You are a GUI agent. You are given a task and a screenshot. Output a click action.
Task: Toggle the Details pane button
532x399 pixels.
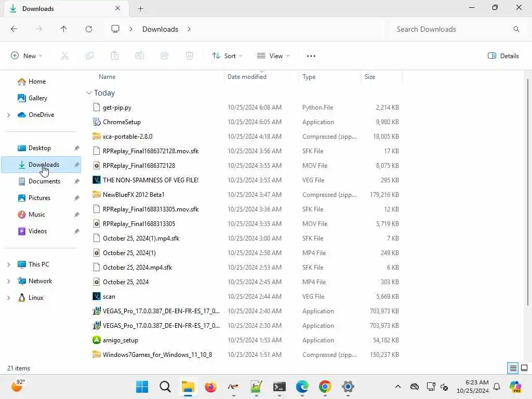(x=503, y=56)
